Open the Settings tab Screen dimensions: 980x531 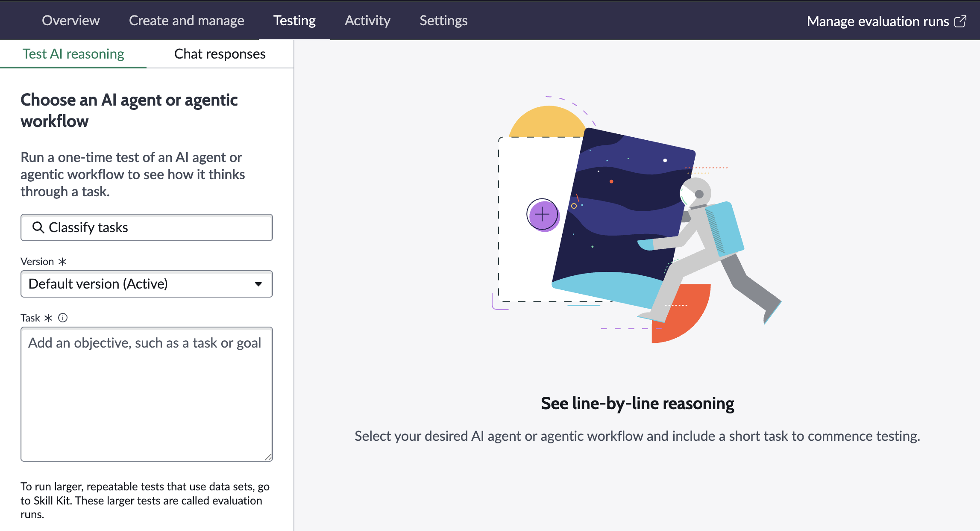[443, 21]
